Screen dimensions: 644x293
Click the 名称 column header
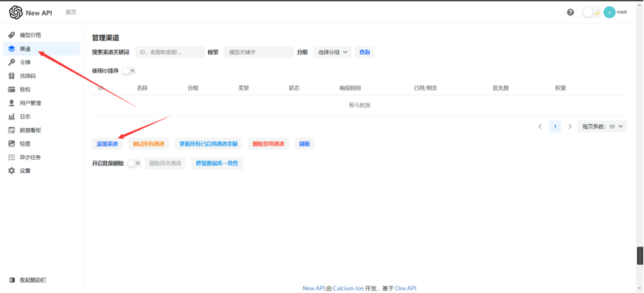pos(142,88)
